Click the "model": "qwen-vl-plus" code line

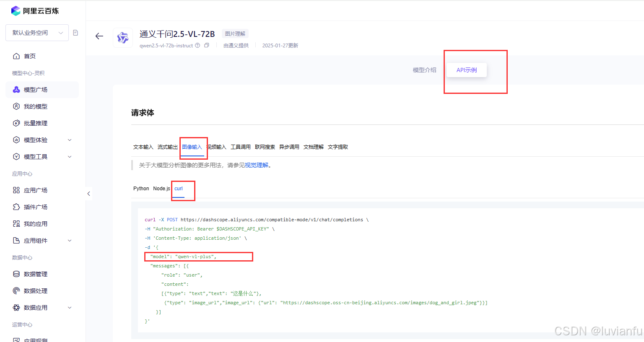click(x=183, y=256)
